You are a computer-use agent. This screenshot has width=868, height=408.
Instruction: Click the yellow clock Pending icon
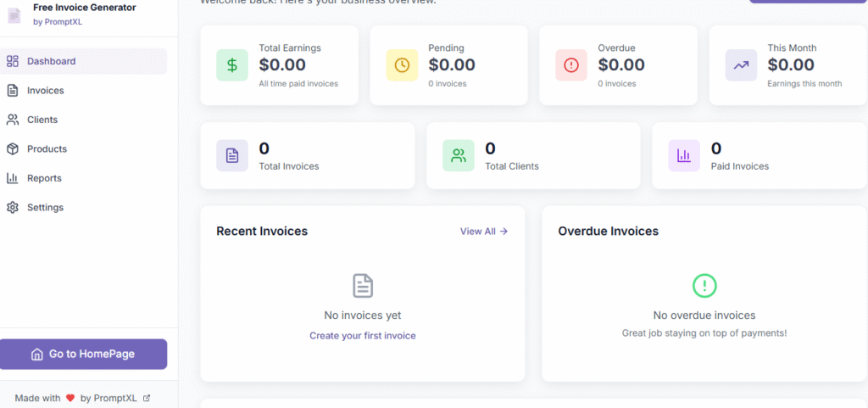[402, 65]
